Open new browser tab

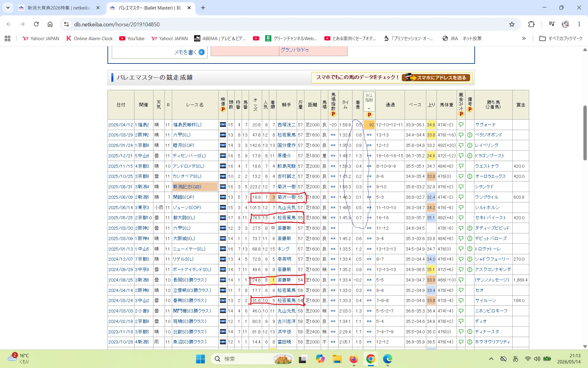coord(203,8)
